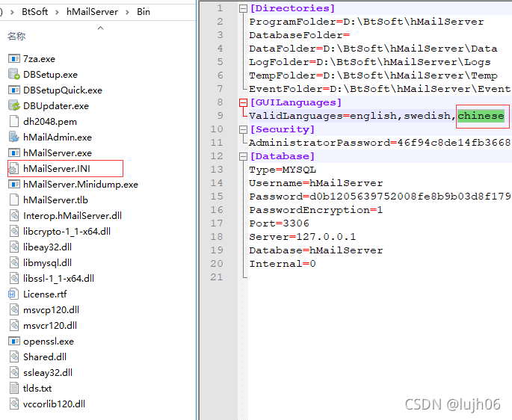Image resolution: width=512 pixels, height=420 pixels.
Task: Click the ssleay32.dll file icon
Action: click(x=13, y=372)
